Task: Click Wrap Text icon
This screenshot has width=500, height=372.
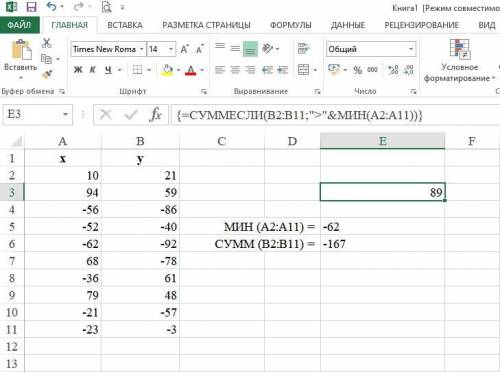Action: click(x=303, y=49)
